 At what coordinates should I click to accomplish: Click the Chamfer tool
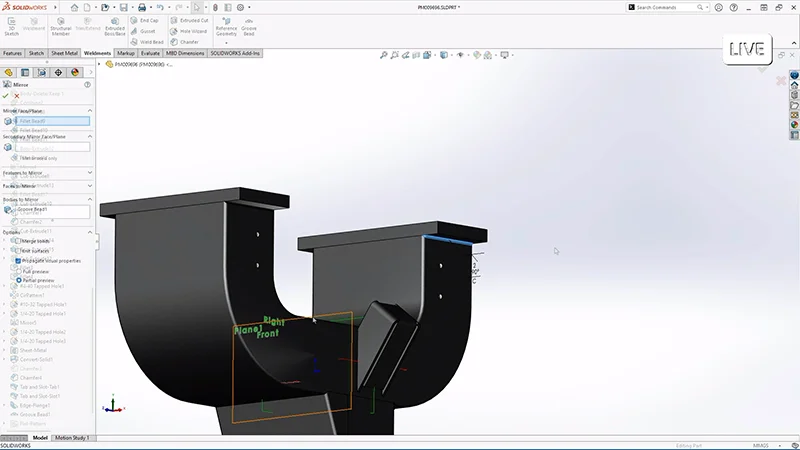pos(183,42)
